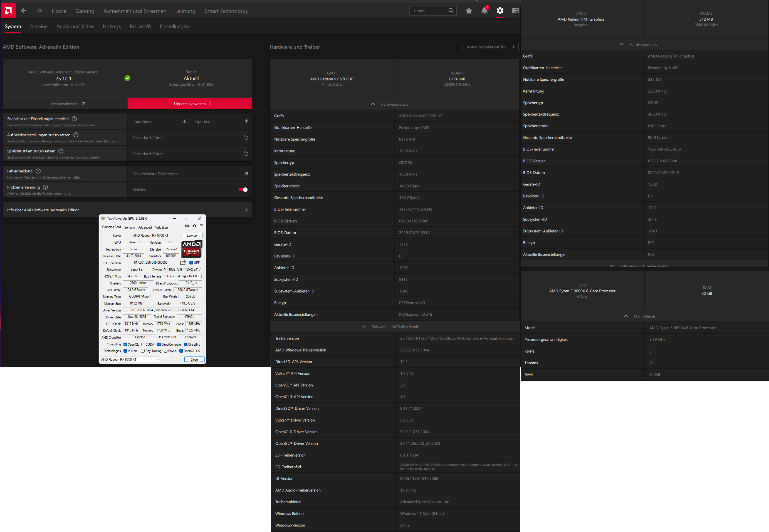Toggle the DirectML checkbox in GPU-Z

click(186, 345)
